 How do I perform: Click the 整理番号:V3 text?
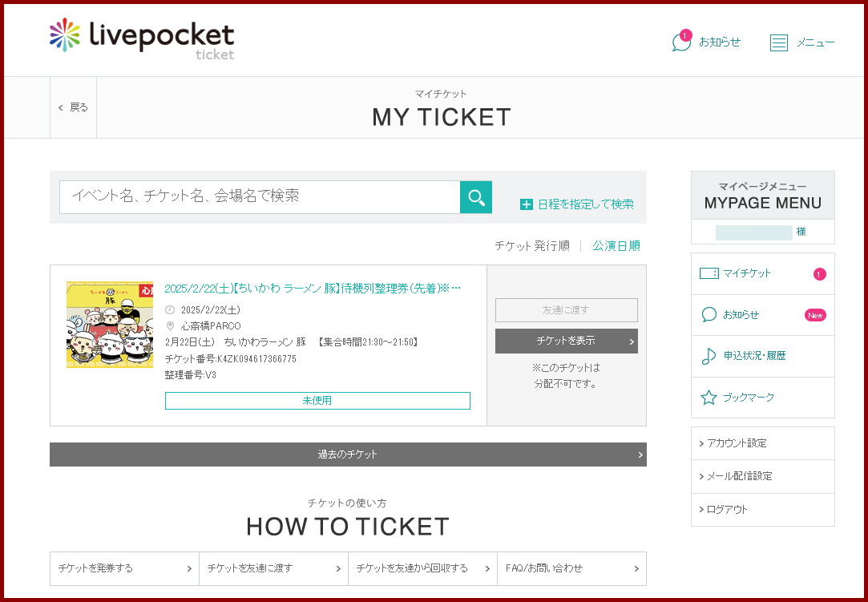pos(191,375)
